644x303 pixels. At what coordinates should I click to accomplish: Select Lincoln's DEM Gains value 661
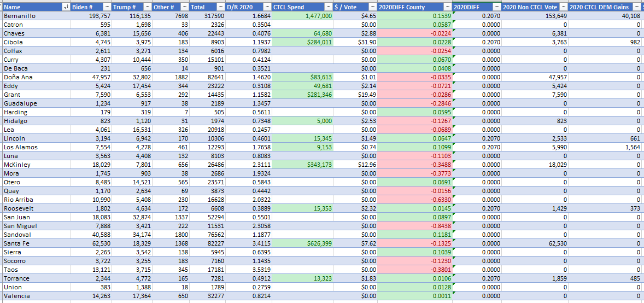point(606,138)
